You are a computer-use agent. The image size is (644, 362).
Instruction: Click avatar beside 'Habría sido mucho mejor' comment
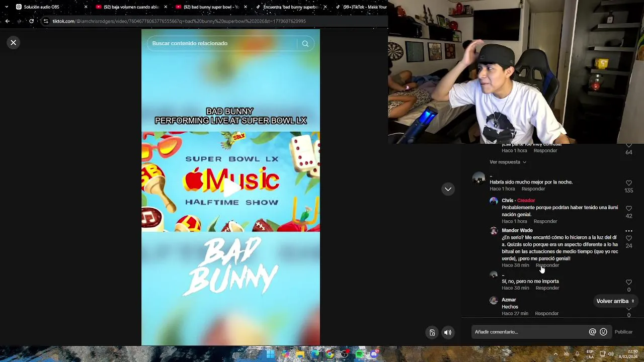point(478,178)
